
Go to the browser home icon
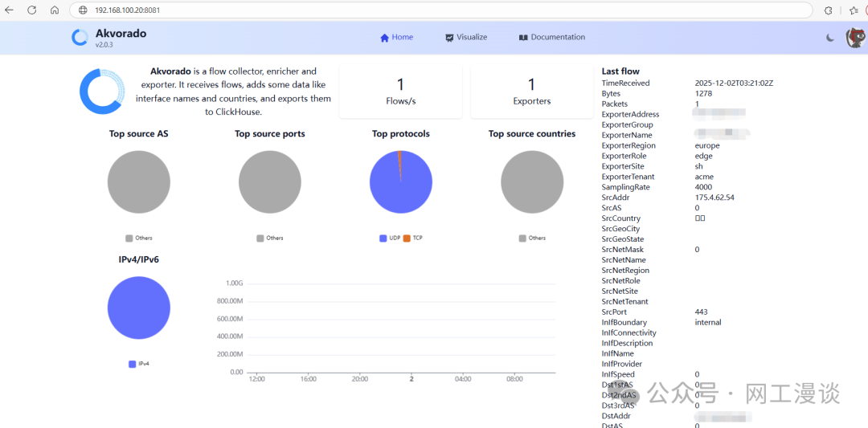(x=55, y=10)
